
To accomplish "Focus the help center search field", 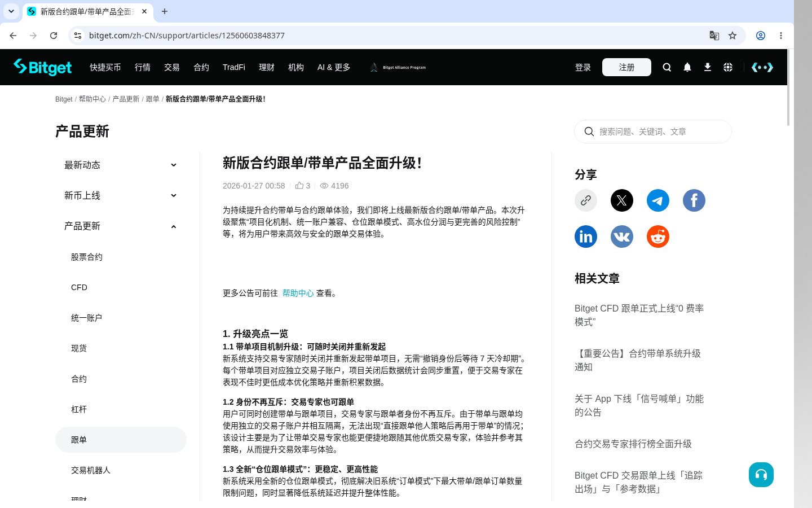I will 653,132.
